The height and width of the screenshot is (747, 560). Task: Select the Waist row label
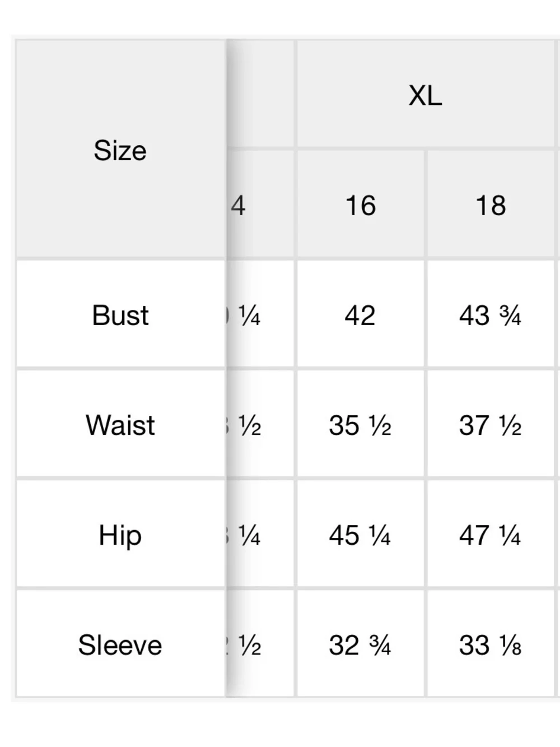[120, 424]
